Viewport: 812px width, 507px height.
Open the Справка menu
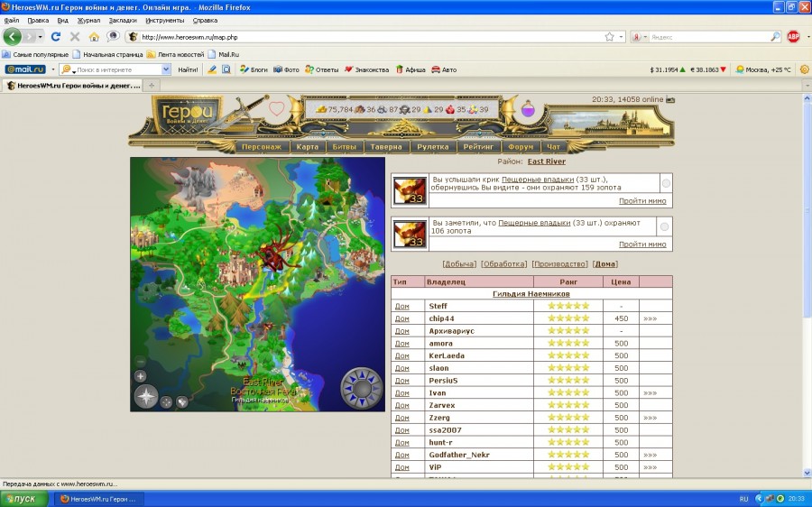pos(205,20)
